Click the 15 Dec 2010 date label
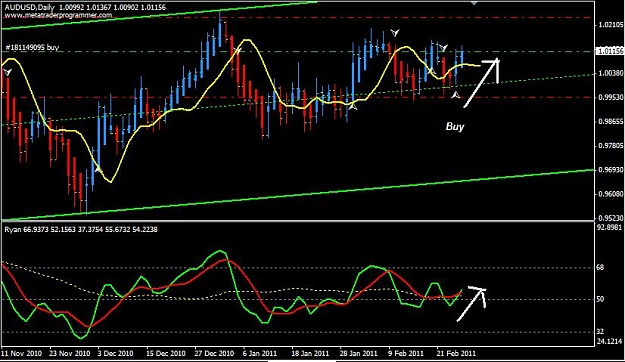Image resolution: width=625 pixels, height=362 pixels. pyautogui.click(x=165, y=353)
